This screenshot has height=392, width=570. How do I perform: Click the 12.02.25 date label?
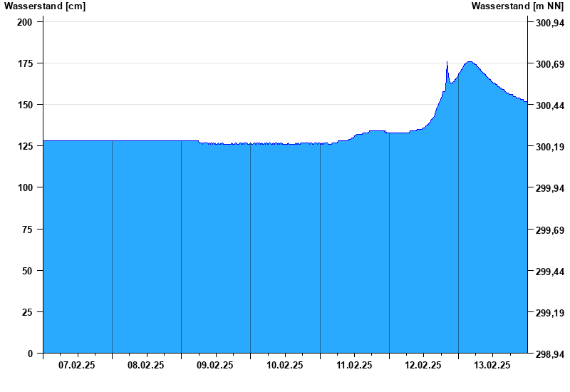tap(423, 365)
